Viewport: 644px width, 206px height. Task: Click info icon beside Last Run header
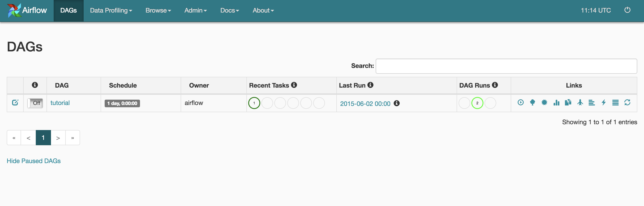pyautogui.click(x=370, y=85)
